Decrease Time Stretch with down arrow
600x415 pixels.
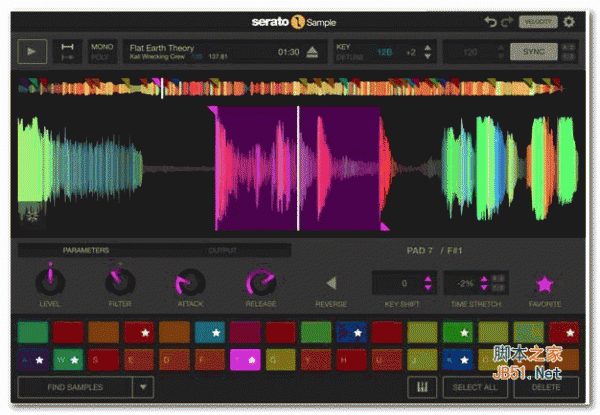click(x=484, y=288)
